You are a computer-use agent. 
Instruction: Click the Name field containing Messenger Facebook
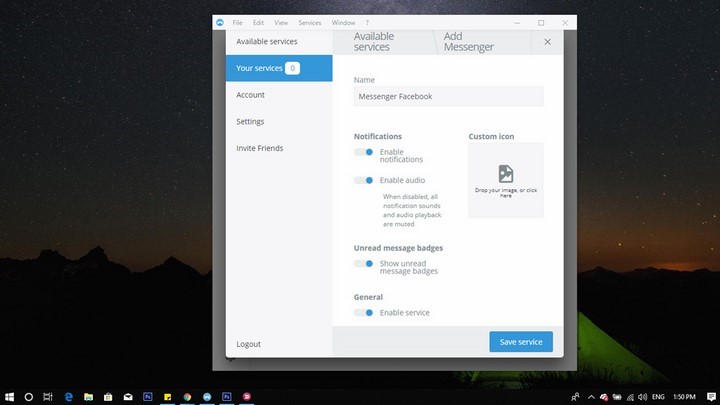coord(448,97)
